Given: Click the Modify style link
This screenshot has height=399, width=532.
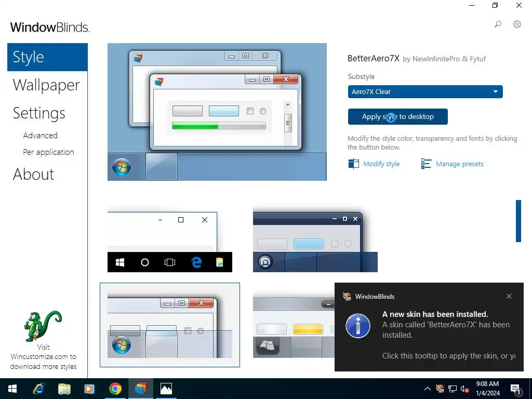Looking at the screenshot, I should coord(381,164).
